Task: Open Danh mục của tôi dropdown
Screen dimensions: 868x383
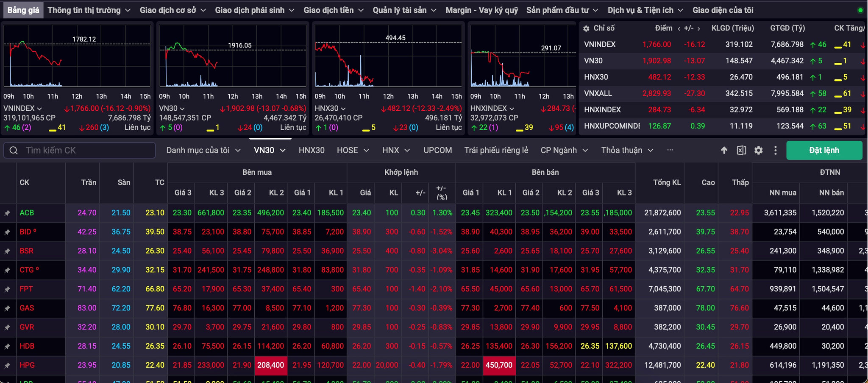Action: 203,150
